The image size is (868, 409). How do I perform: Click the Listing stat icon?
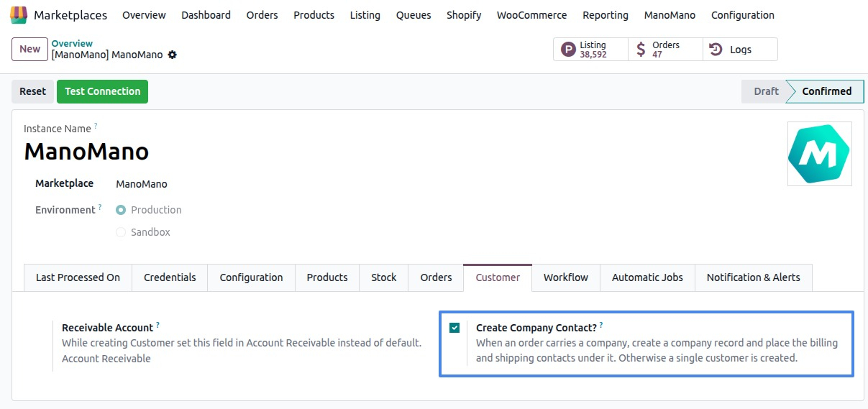tap(568, 50)
